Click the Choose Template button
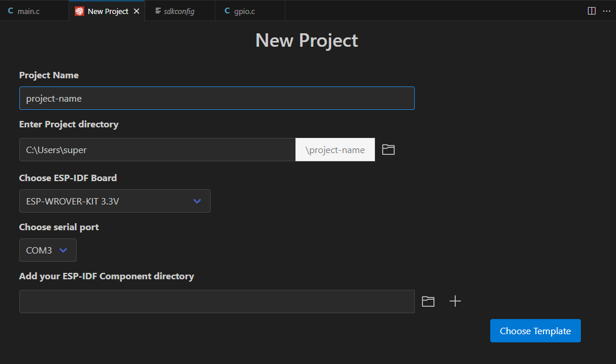 [535, 331]
